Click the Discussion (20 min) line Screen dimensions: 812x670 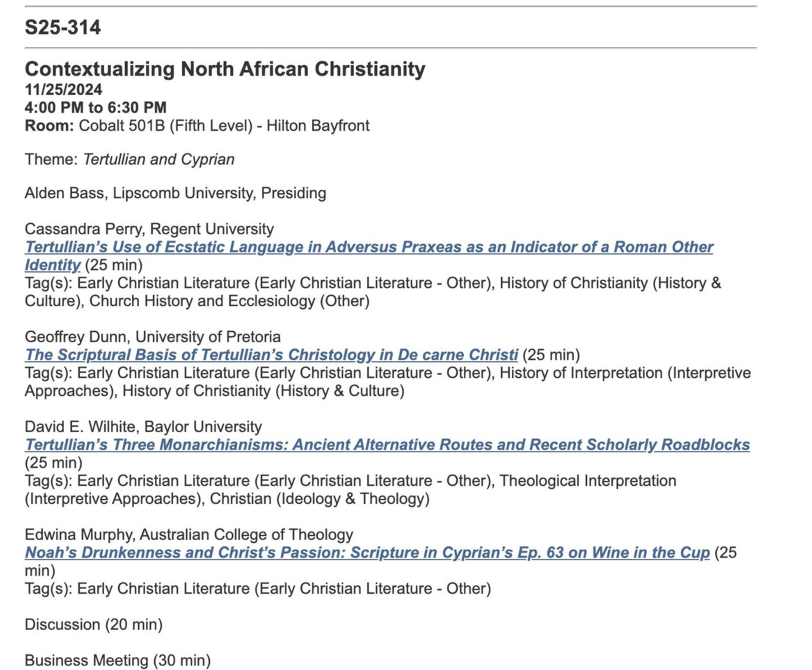pos(93,625)
